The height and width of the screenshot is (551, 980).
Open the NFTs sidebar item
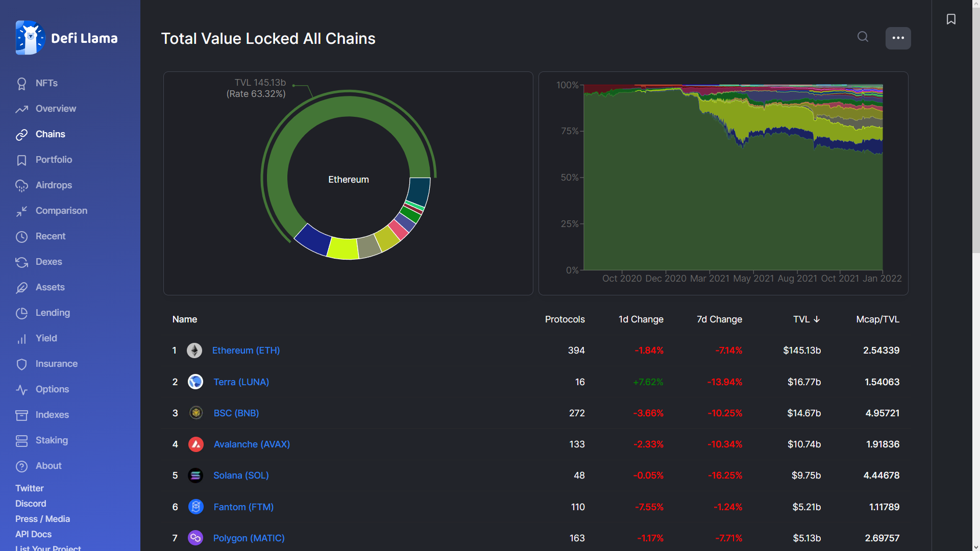pyautogui.click(x=46, y=83)
